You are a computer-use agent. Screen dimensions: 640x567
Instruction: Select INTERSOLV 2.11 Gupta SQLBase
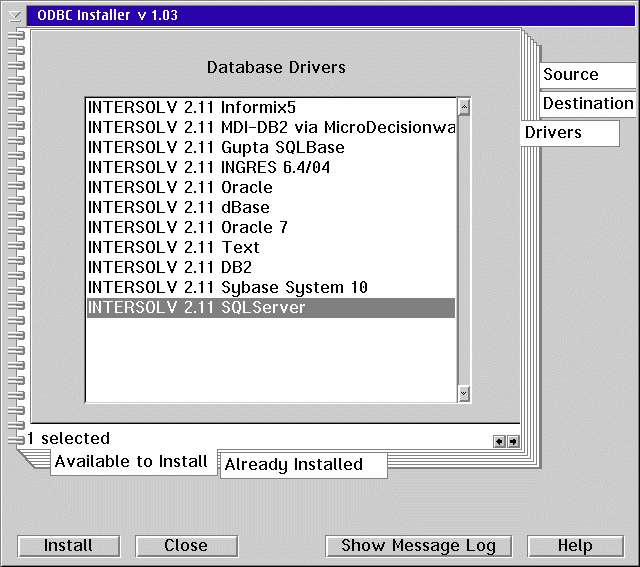271,148
